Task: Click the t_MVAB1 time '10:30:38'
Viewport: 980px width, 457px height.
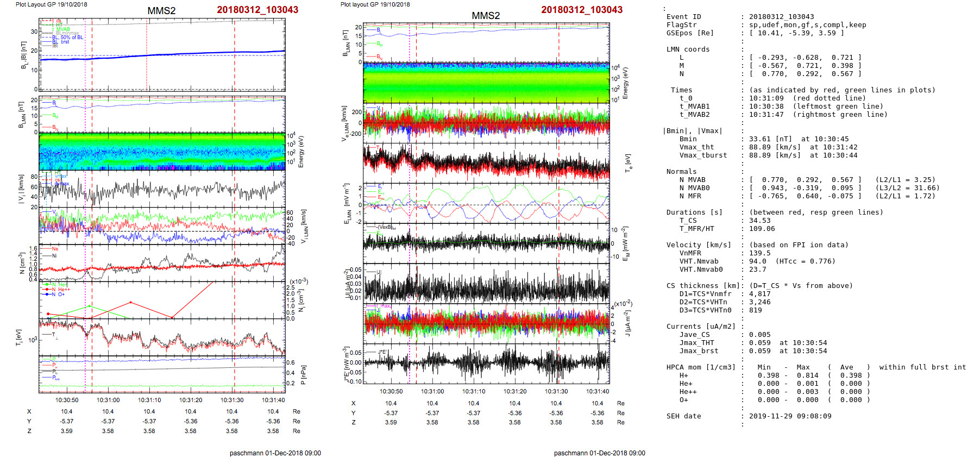Action: pyautogui.click(x=767, y=107)
